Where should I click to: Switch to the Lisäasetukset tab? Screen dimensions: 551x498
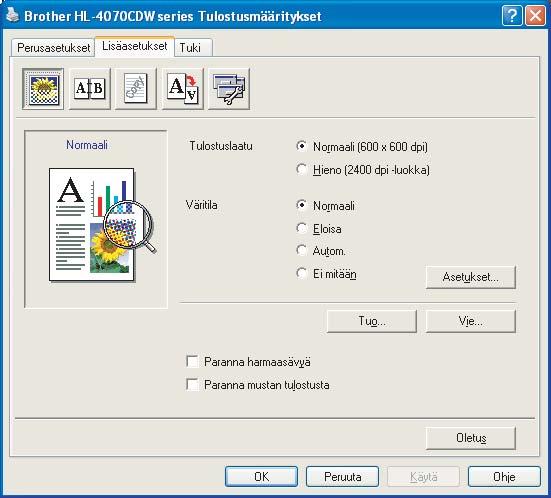(x=135, y=46)
